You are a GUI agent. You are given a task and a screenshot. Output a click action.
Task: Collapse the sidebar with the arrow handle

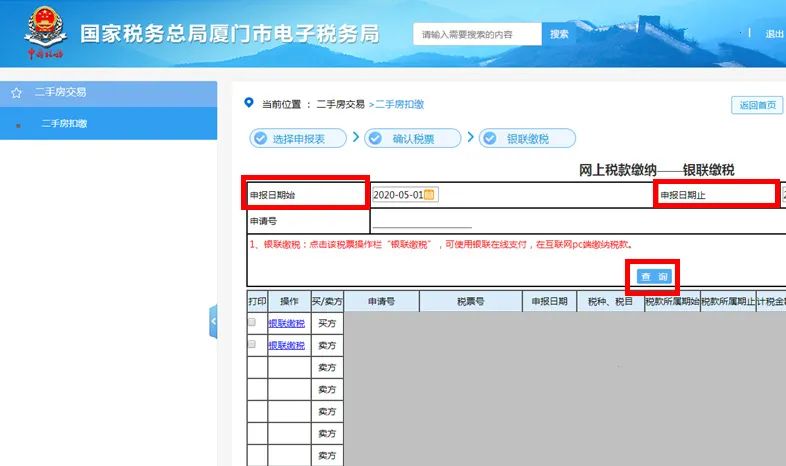coord(213,321)
